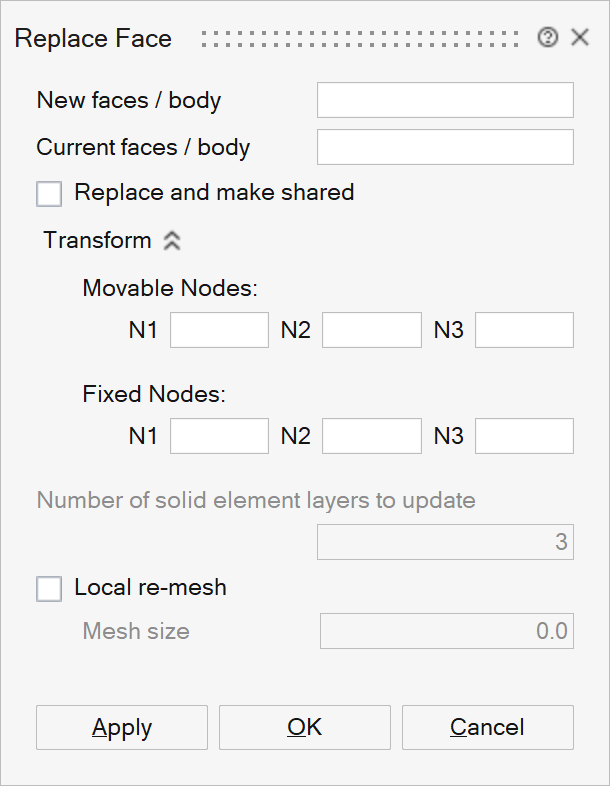Select Movable Nodes N1 input box
610x786 pixels.
[x=219, y=330]
